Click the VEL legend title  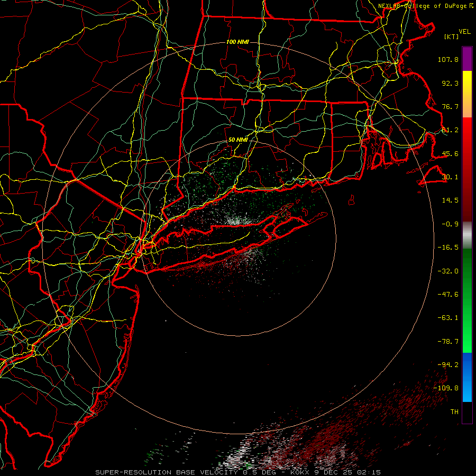coord(464,31)
